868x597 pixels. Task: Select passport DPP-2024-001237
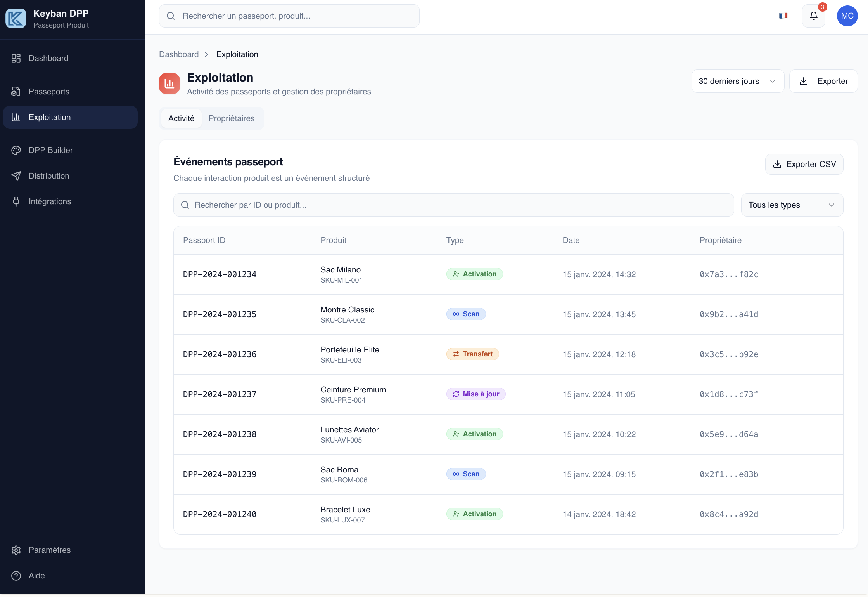click(x=220, y=394)
